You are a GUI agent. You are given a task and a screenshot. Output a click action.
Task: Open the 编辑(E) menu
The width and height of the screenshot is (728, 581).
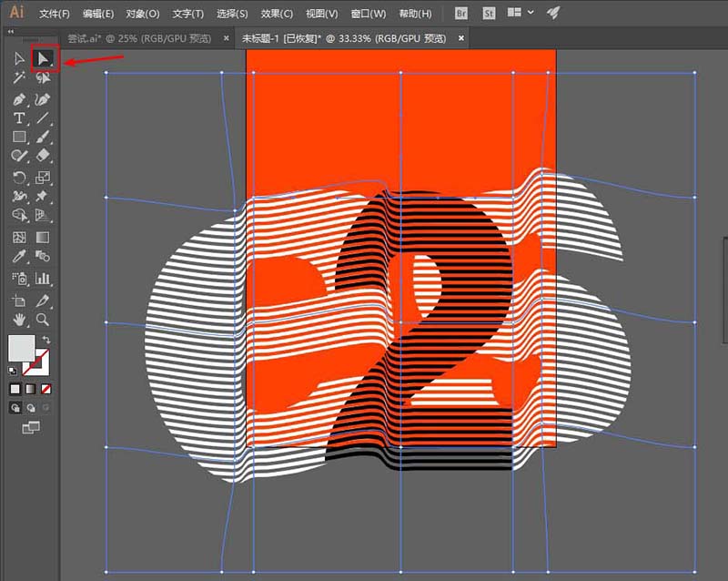[x=98, y=14]
